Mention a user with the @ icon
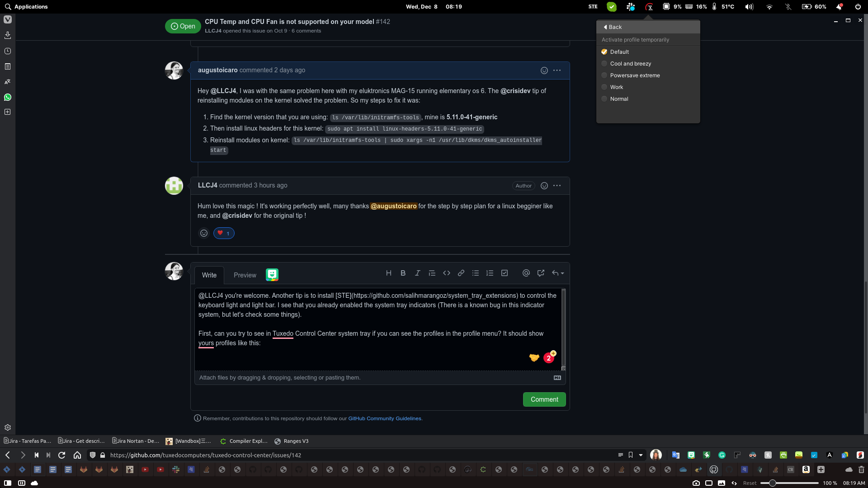 526,273
